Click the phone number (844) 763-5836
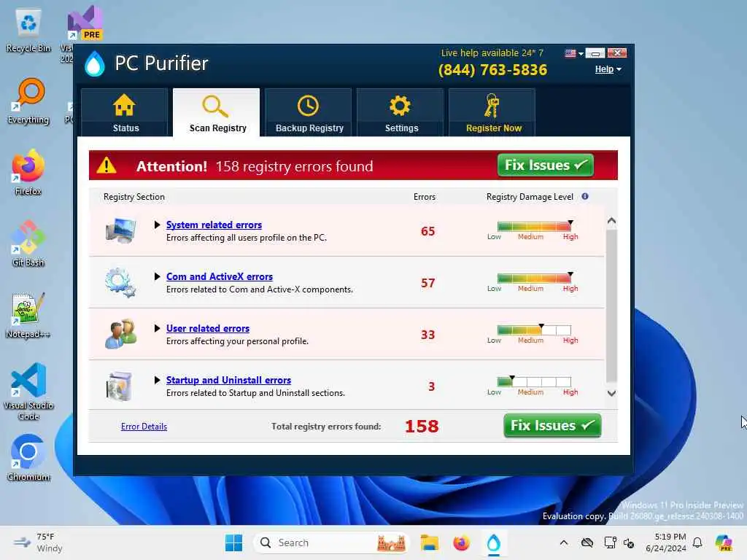 (x=492, y=70)
